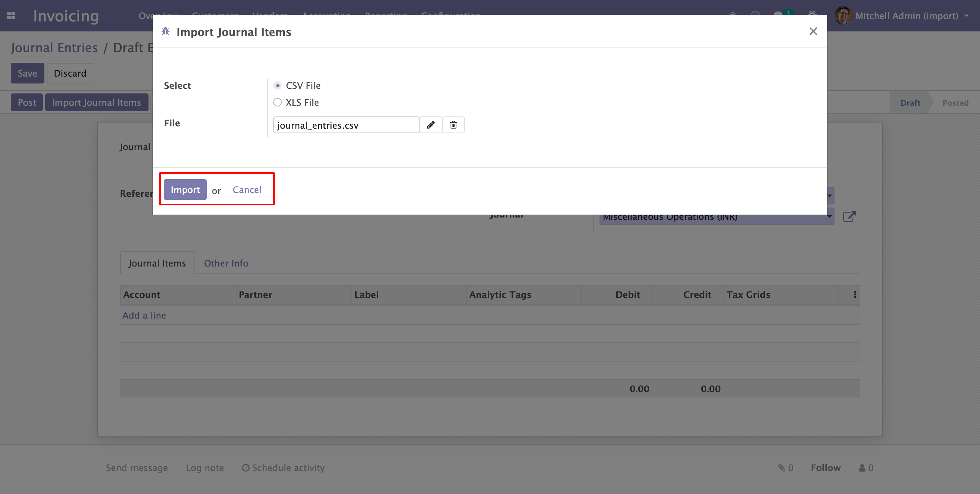Select the CSV File radio option

[278, 85]
